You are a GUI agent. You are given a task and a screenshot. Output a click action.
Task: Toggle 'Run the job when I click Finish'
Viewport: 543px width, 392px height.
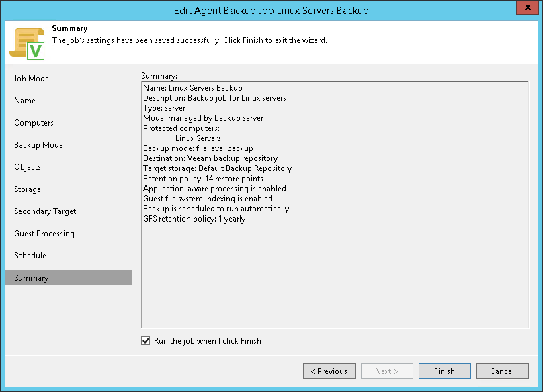[146, 341]
